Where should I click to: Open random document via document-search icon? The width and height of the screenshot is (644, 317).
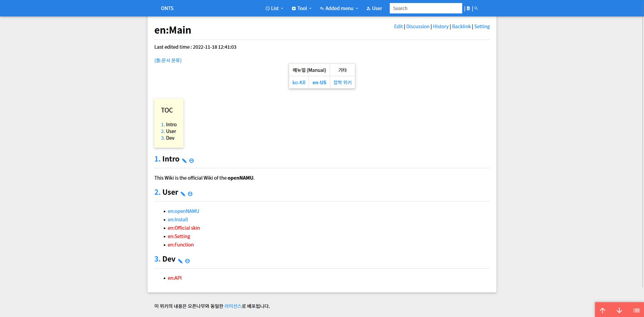click(x=468, y=8)
